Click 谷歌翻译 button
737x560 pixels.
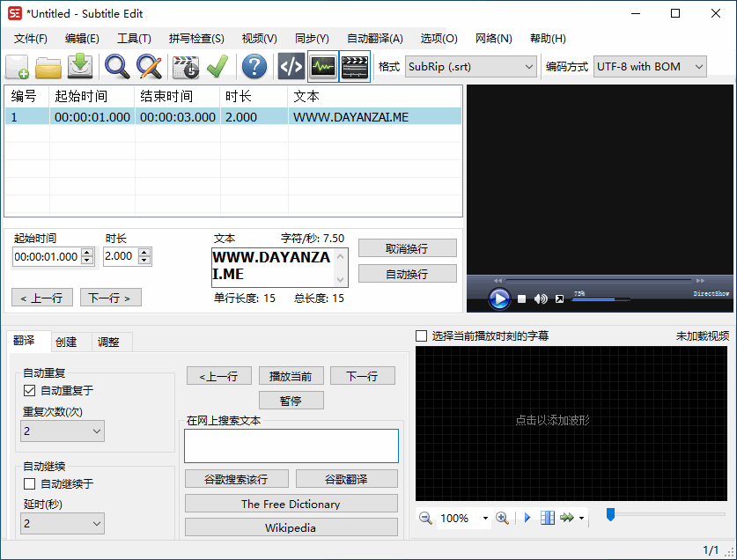click(347, 479)
